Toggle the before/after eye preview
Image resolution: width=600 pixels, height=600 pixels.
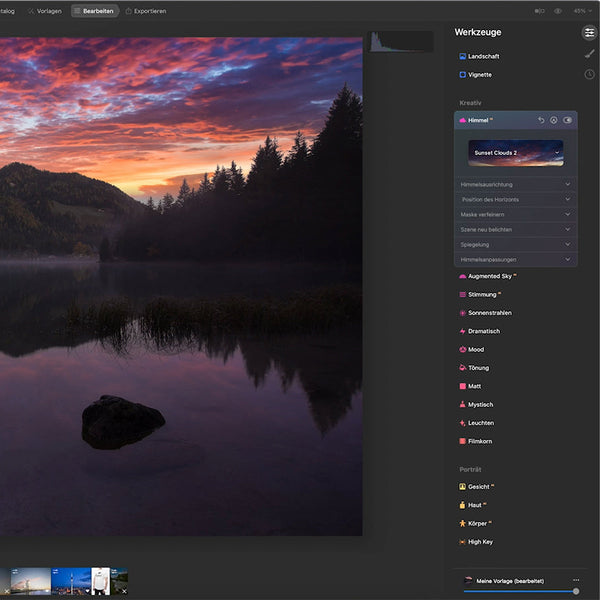point(558,11)
